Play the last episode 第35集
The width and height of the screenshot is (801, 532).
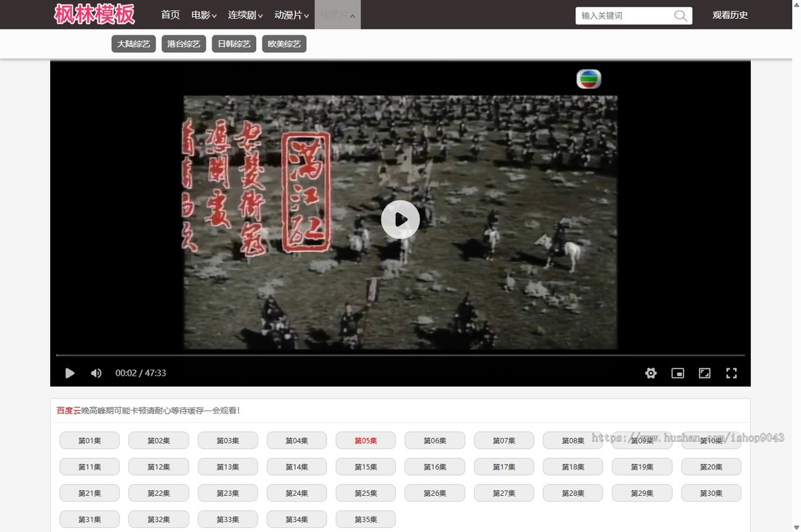point(366,519)
